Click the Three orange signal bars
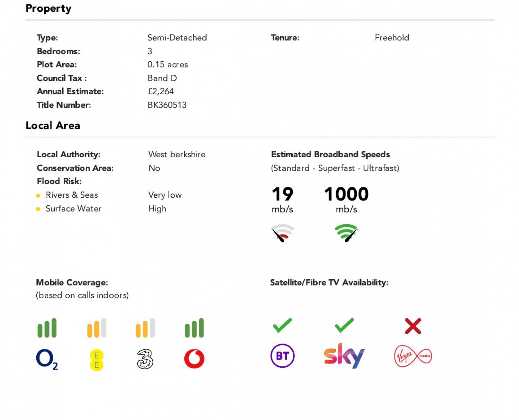The width and height of the screenshot is (519, 420). 145,328
